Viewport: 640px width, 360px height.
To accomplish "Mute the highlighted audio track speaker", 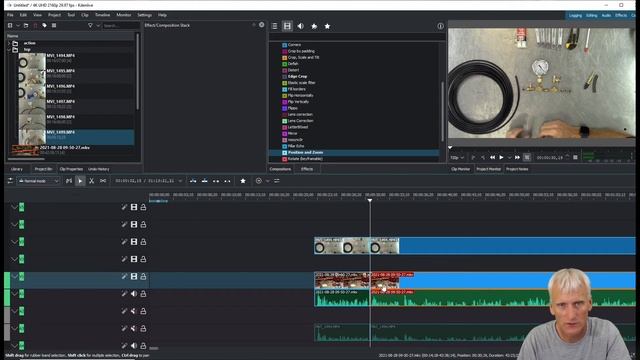I will pyautogui.click(x=134, y=294).
